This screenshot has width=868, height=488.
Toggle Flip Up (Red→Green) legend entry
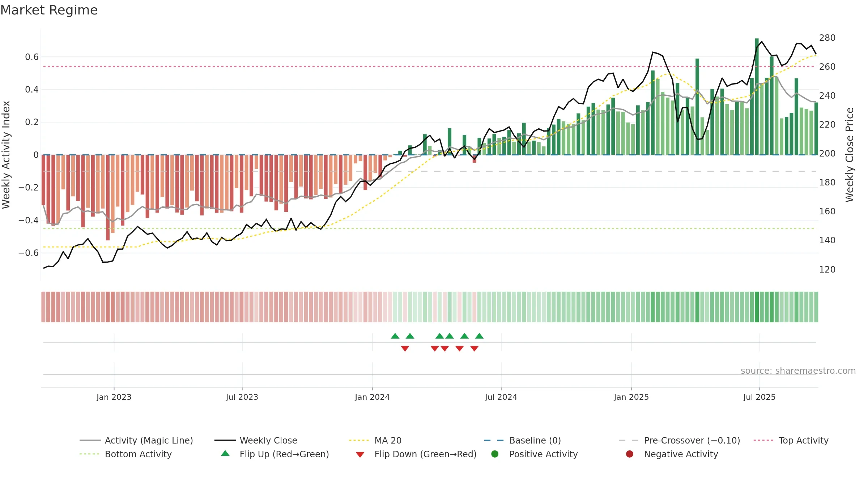(275, 454)
